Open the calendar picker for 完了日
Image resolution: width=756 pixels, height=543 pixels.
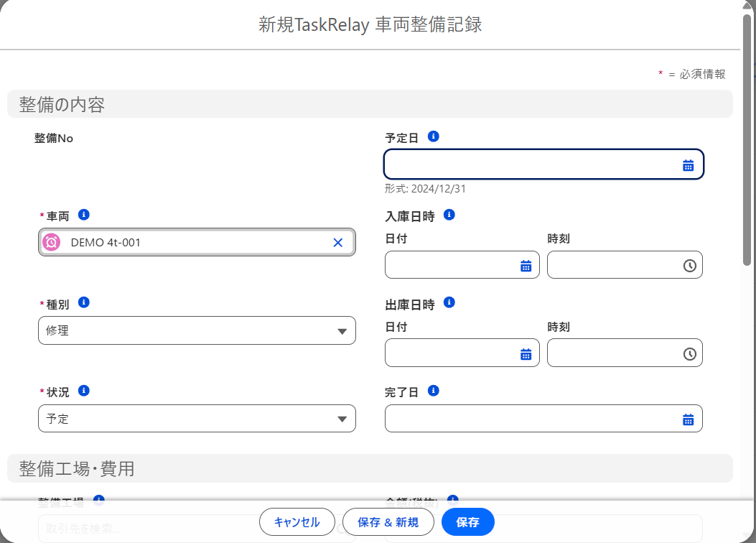(688, 419)
